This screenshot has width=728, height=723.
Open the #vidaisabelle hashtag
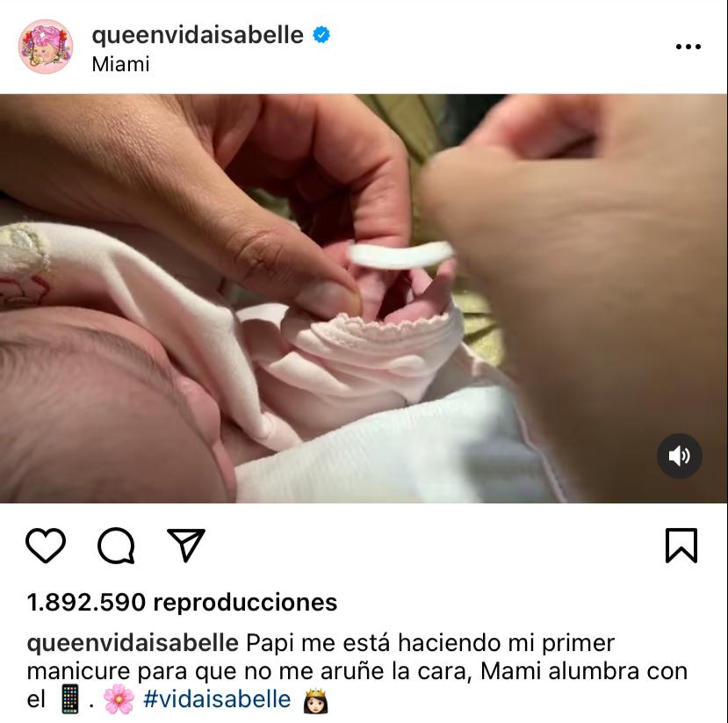coord(217,699)
